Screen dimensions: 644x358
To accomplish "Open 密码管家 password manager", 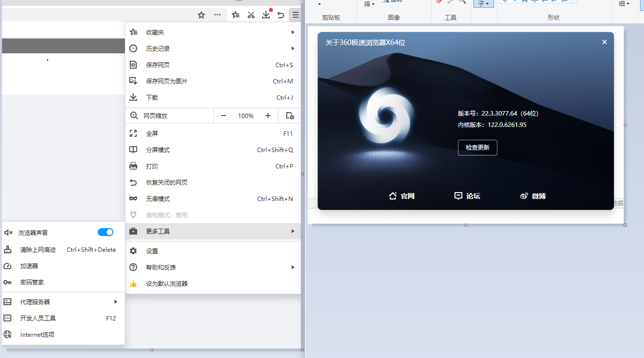I will pyautogui.click(x=63, y=282).
